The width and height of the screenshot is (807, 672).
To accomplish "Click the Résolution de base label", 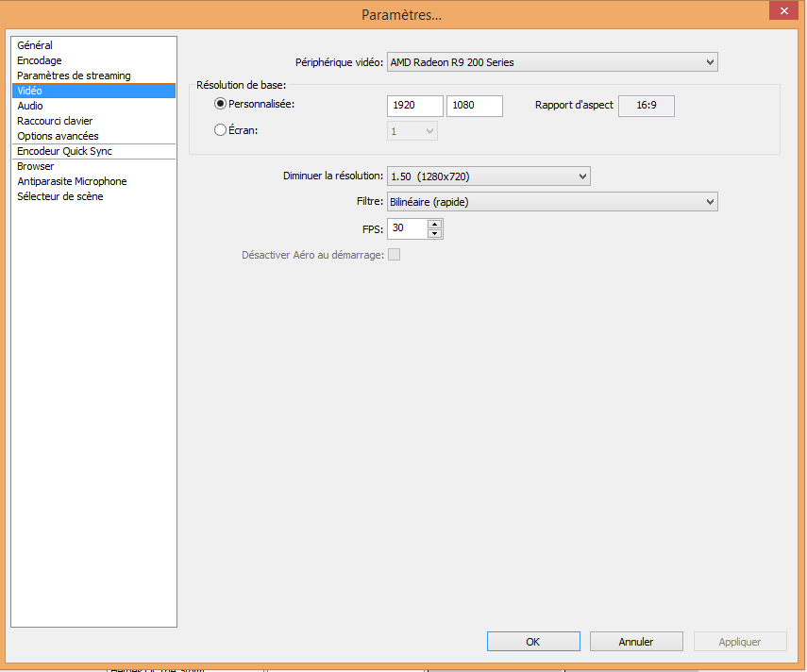I will tap(241, 85).
